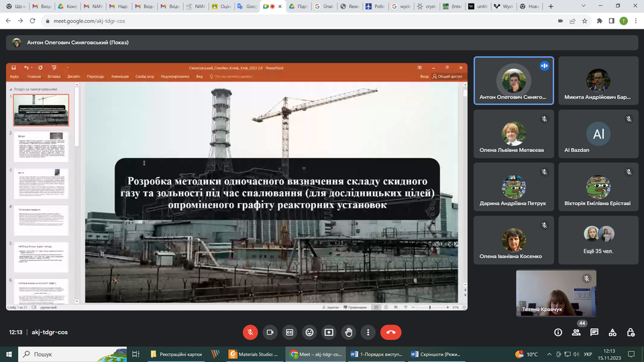This screenshot has height=362, width=644.
Task: Send an emoji reaction
Action: (309, 332)
